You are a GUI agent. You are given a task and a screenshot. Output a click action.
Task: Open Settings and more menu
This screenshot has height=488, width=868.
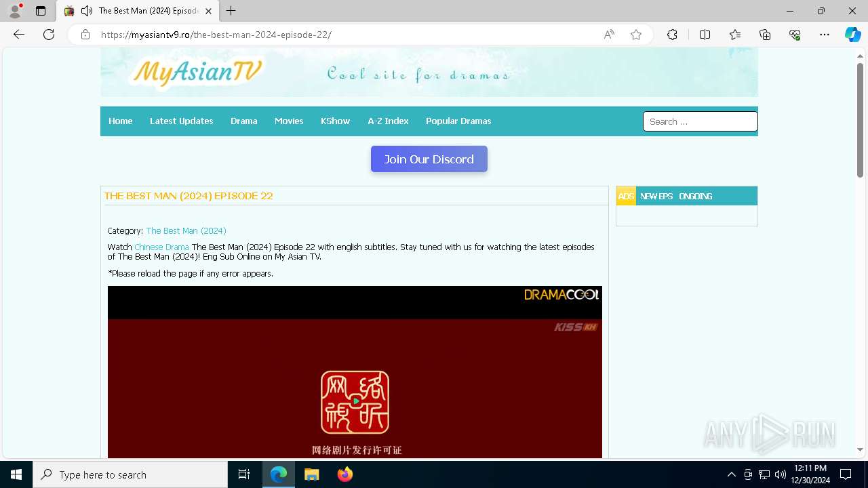(x=825, y=35)
